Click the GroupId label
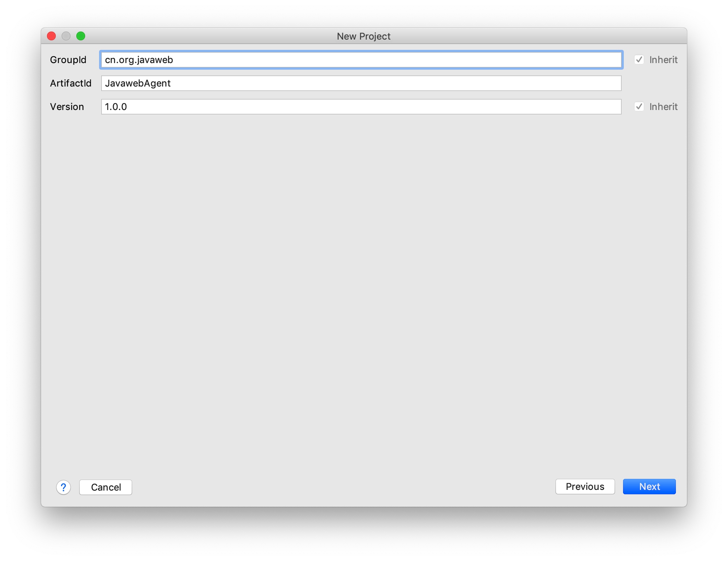728x561 pixels. [68, 60]
